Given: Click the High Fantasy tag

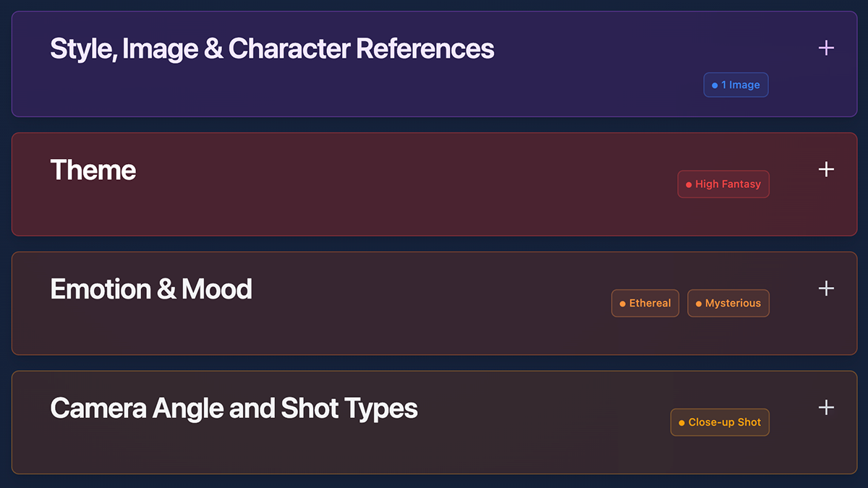Looking at the screenshot, I should (x=723, y=184).
